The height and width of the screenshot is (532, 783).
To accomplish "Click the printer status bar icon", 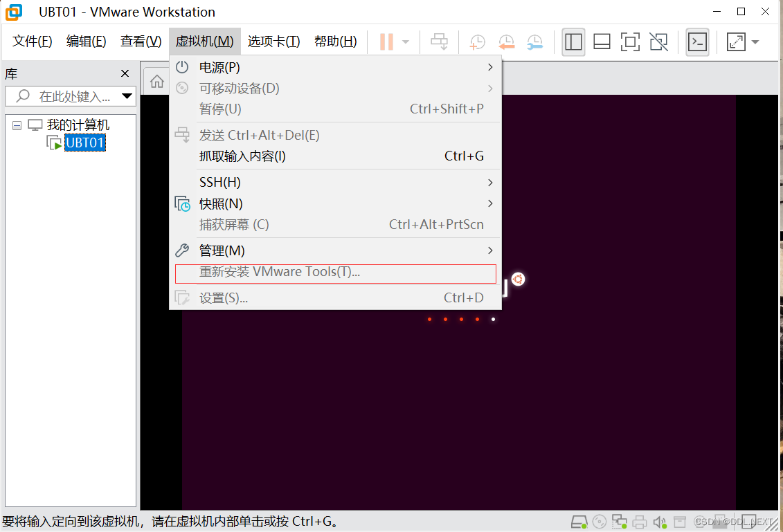I will [x=640, y=522].
